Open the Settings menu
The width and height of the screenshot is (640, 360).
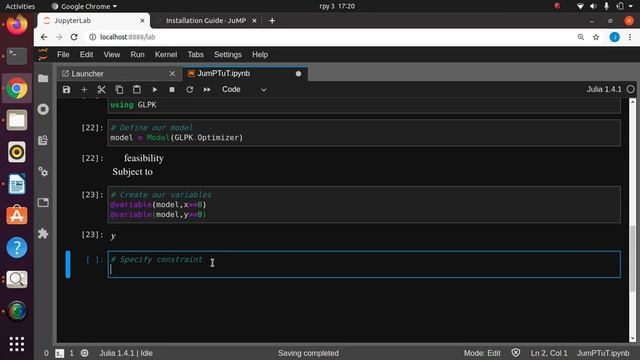[228, 55]
